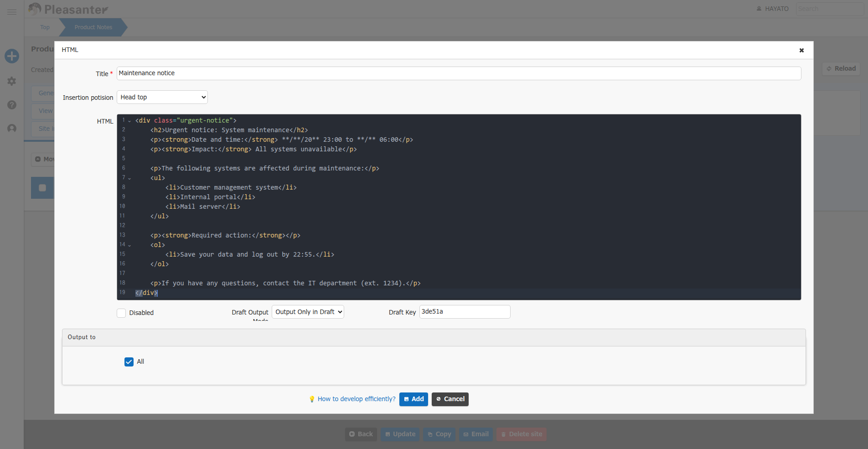The width and height of the screenshot is (868, 449).
Task: Click the blue plus new-item icon
Action: 12,56
